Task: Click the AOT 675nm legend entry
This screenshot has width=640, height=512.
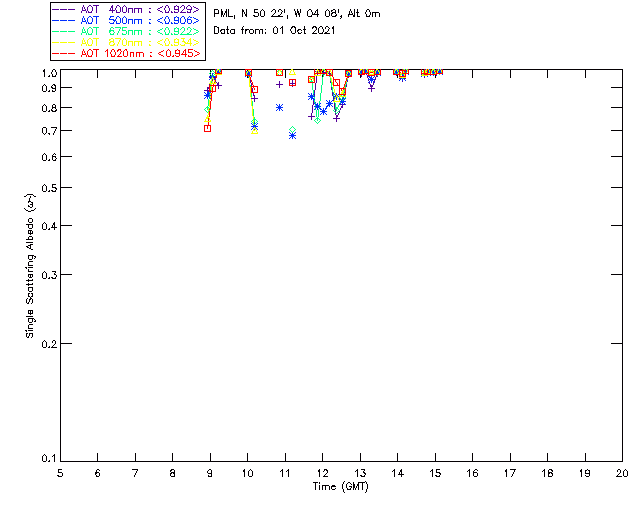Action: coord(126,31)
